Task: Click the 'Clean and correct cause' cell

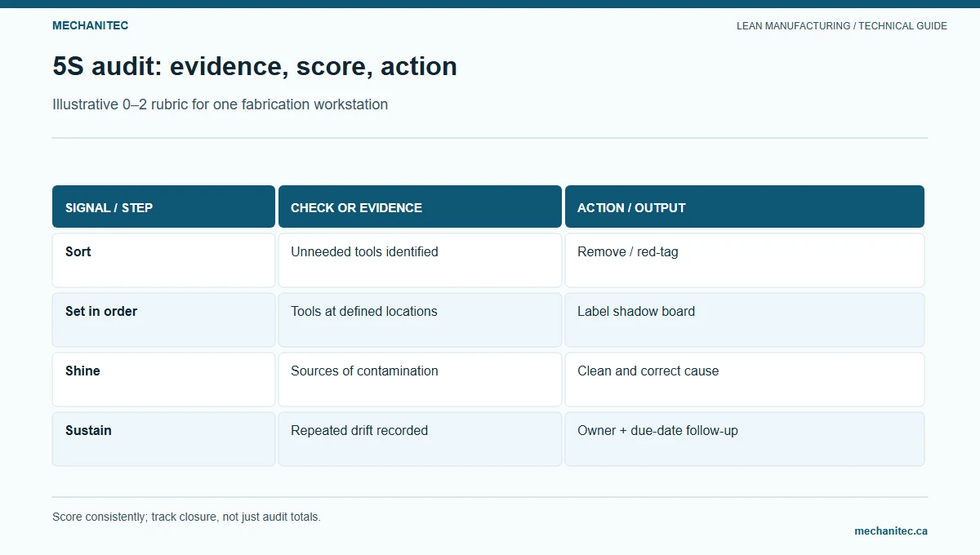Action: 745,380
